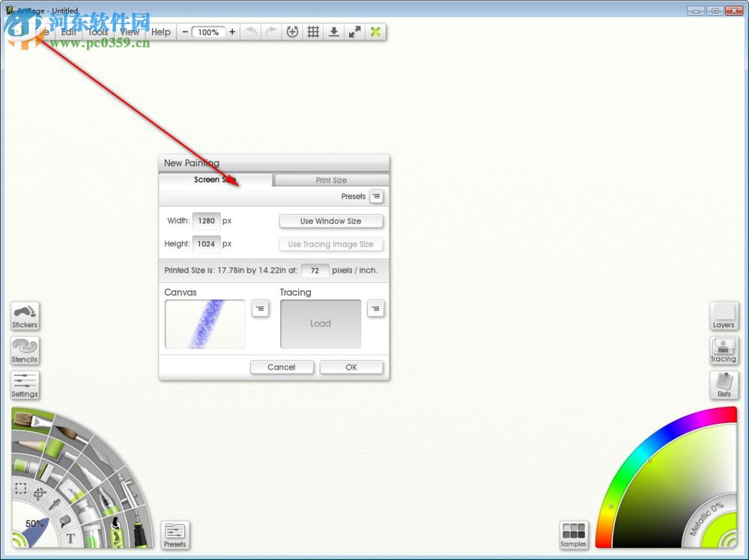Open the Edit menu
This screenshot has width=749, height=560.
coord(69,32)
